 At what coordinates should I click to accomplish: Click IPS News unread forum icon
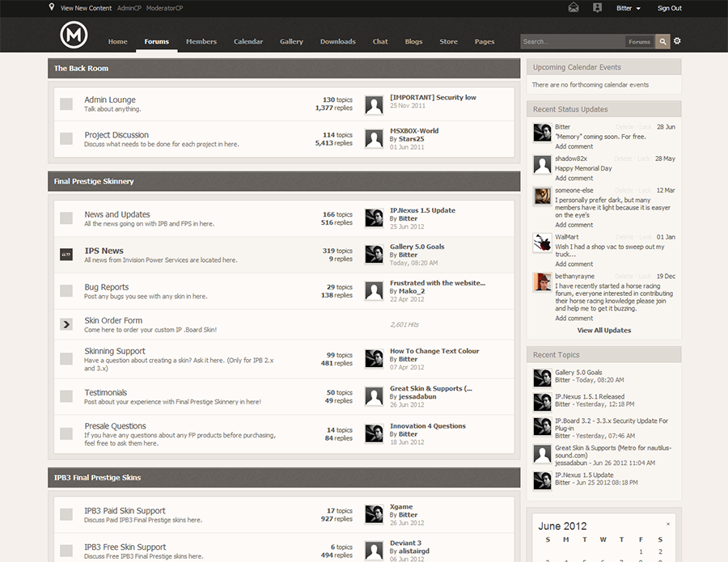(x=66, y=255)
